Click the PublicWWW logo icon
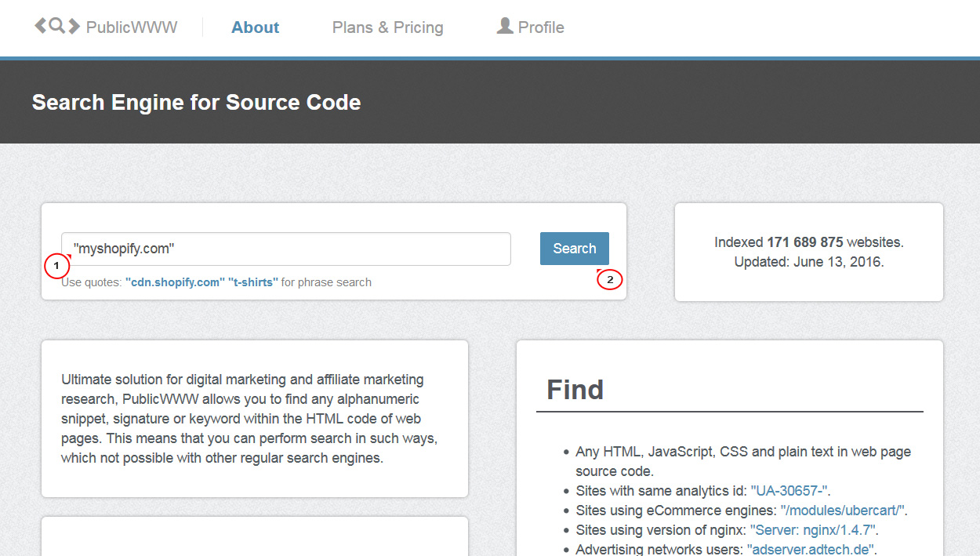The width and height of the screenshot is (980, 556). (57, 27)
